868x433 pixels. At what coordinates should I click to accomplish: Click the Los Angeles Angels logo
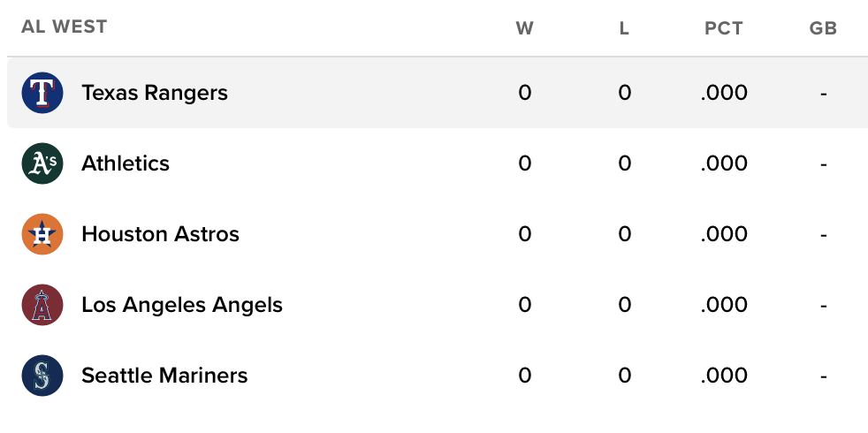42,305
